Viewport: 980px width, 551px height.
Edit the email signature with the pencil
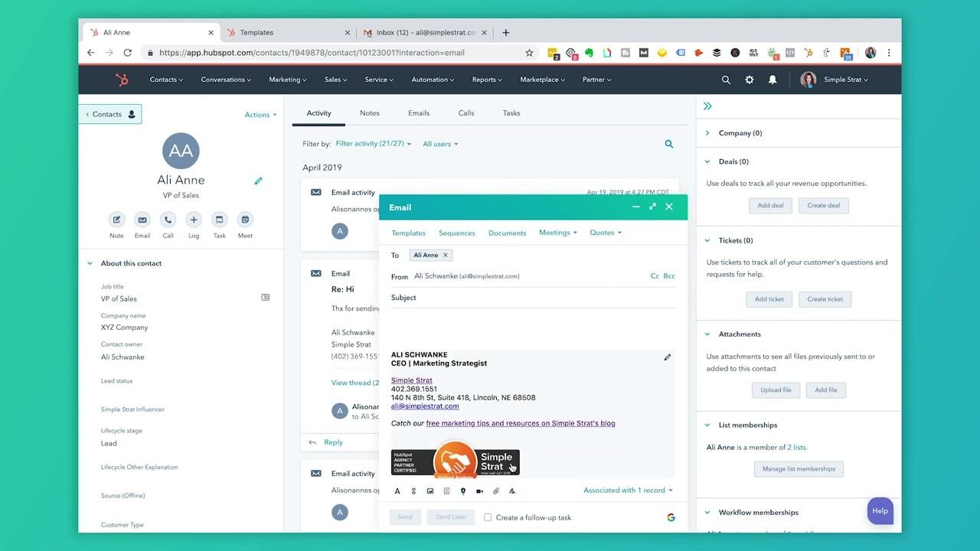(668, 357)
